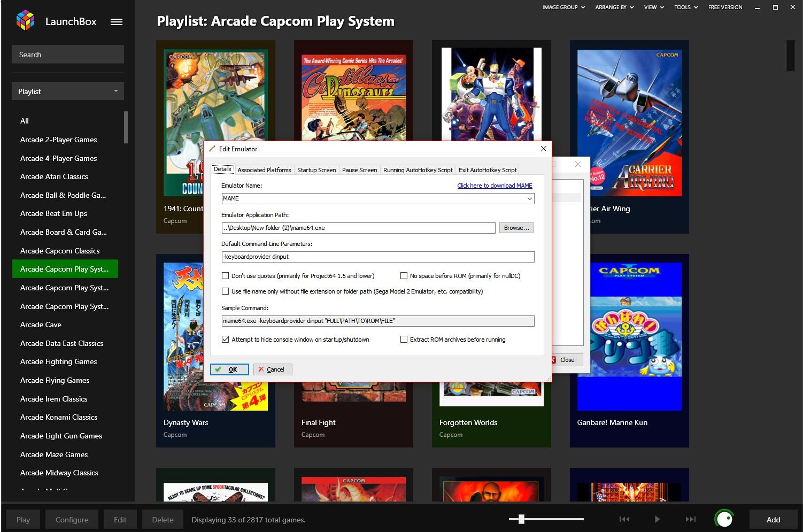Uncheck Attempt to hide console window
The image size is (803, 532).
click(226, 340)
